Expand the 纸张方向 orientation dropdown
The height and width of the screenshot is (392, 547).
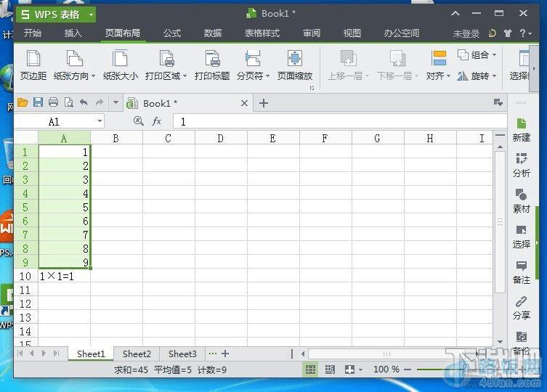tap(94, 76)
